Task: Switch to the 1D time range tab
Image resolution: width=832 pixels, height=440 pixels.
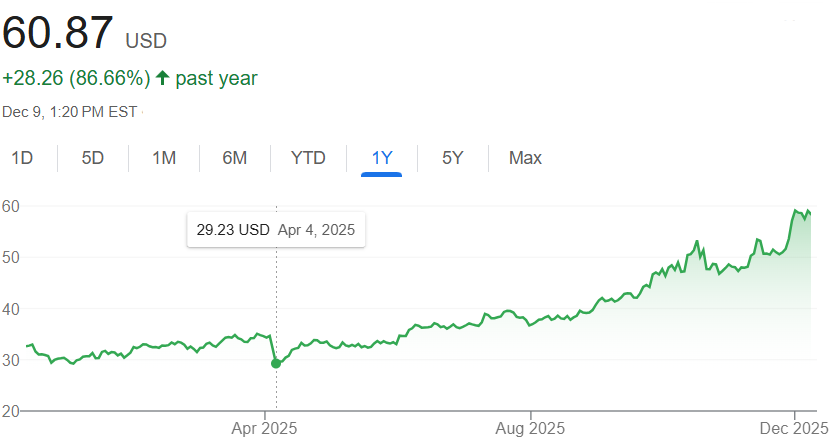Action: (22, 158)
